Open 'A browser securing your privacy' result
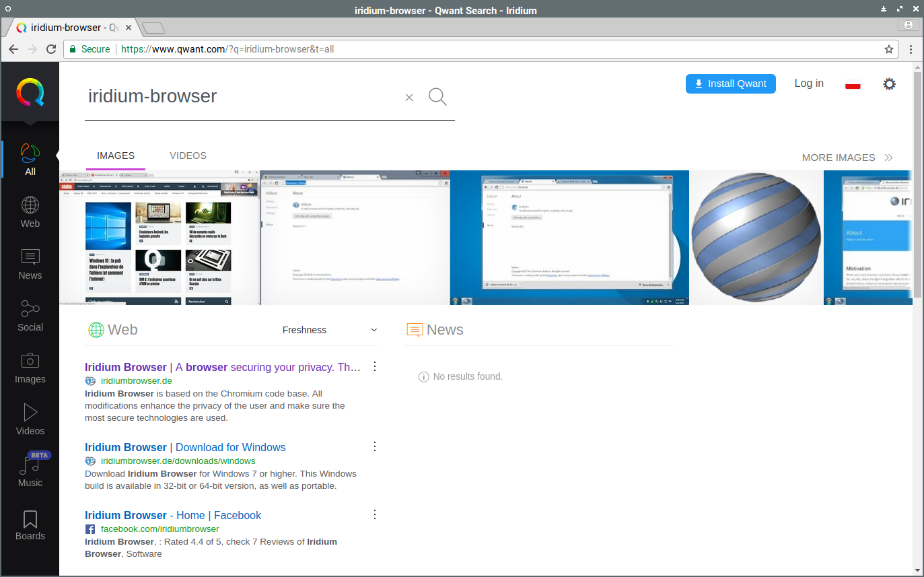924x577 pixels. pyautogui.click(x=223, y=367)
